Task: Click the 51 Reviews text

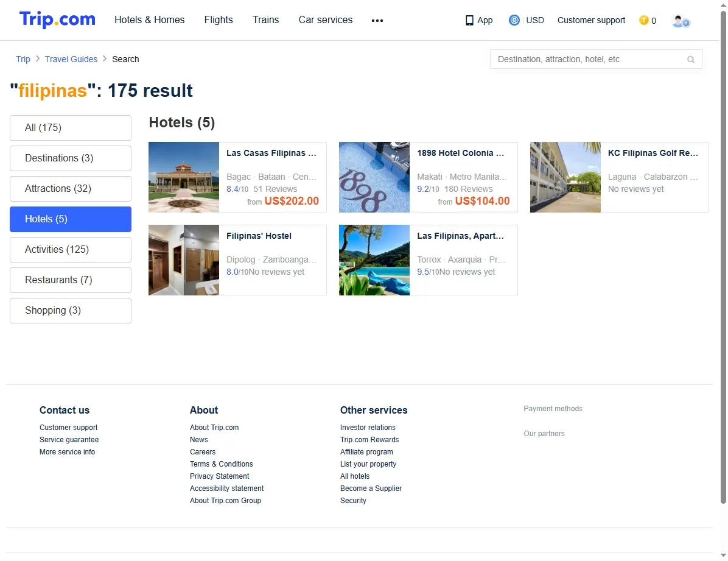Action: pos(275,189)
